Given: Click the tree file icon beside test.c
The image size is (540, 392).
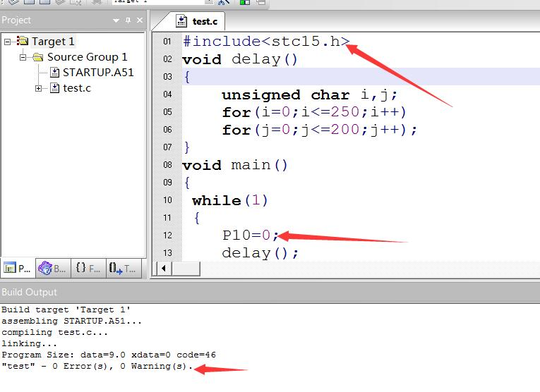Looking at the screenshot, I should (x=55, y=88).
